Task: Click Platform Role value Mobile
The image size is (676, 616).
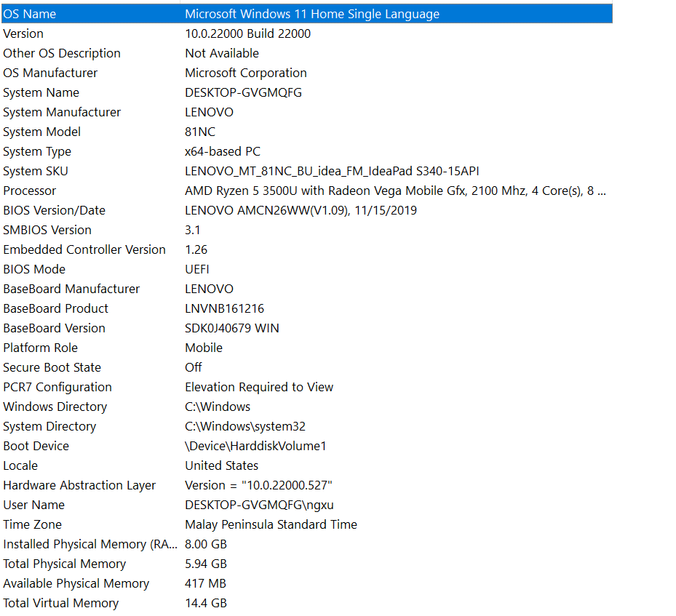Action: click(204, 348)
